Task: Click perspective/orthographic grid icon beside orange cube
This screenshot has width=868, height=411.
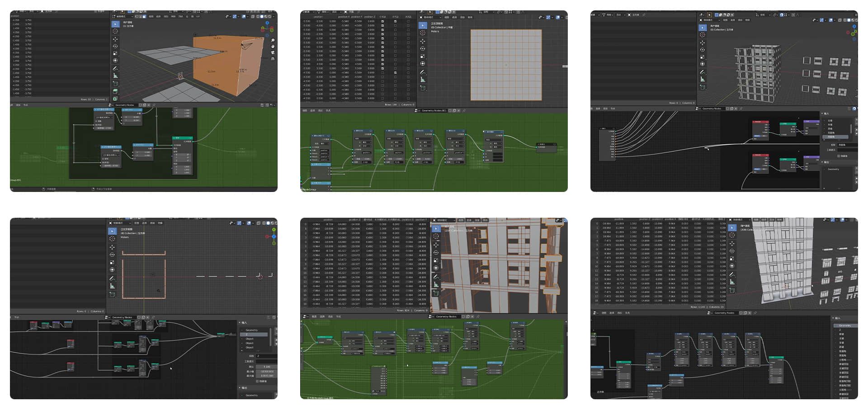Action: (x=273, y=59)
